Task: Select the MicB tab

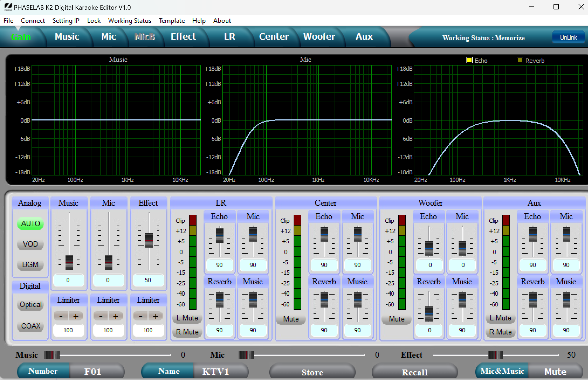Action: [x=145, y=37]
